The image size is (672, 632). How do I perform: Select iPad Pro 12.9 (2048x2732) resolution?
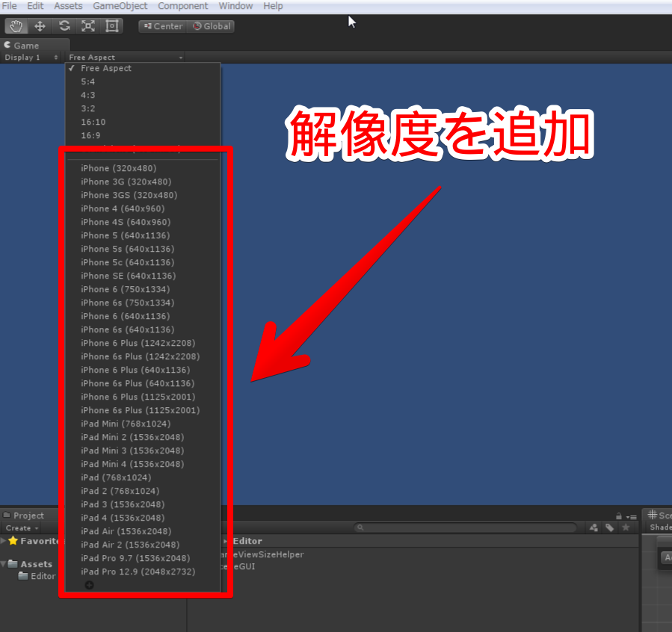[143, 571]
